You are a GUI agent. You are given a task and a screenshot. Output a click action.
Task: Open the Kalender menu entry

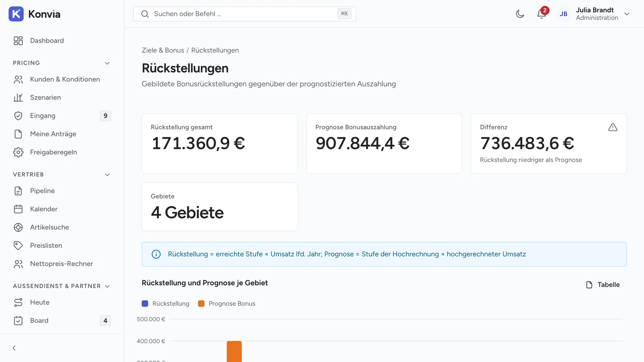pos(62,209)
